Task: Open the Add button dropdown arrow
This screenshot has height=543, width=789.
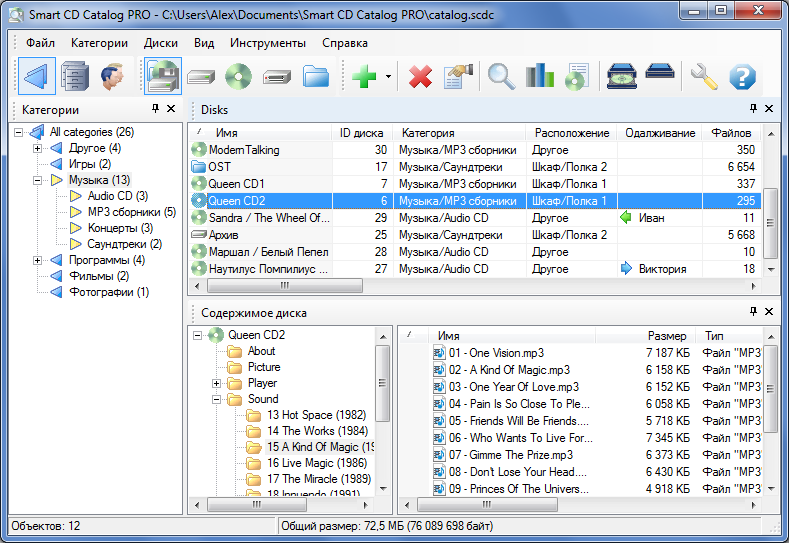Action: (388, 77)
